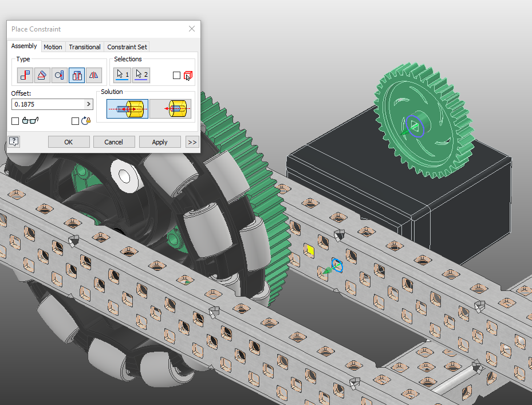Open the dialog help icon

(x=14, y=141)
